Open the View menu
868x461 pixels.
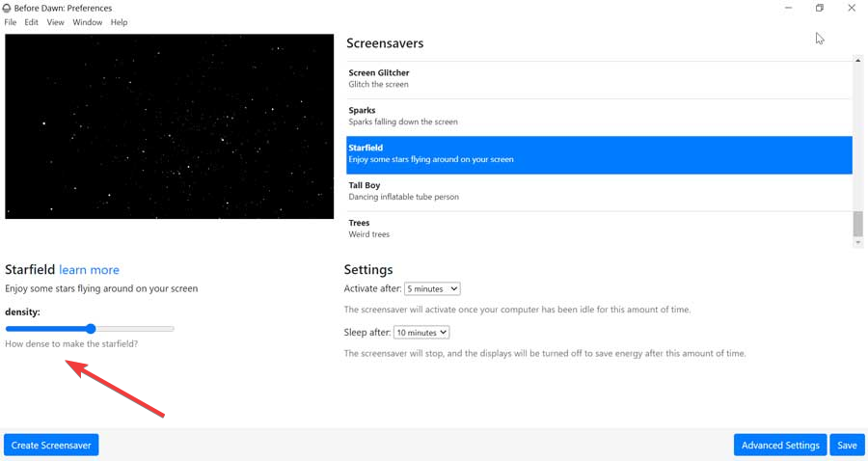tap(55, 22)
